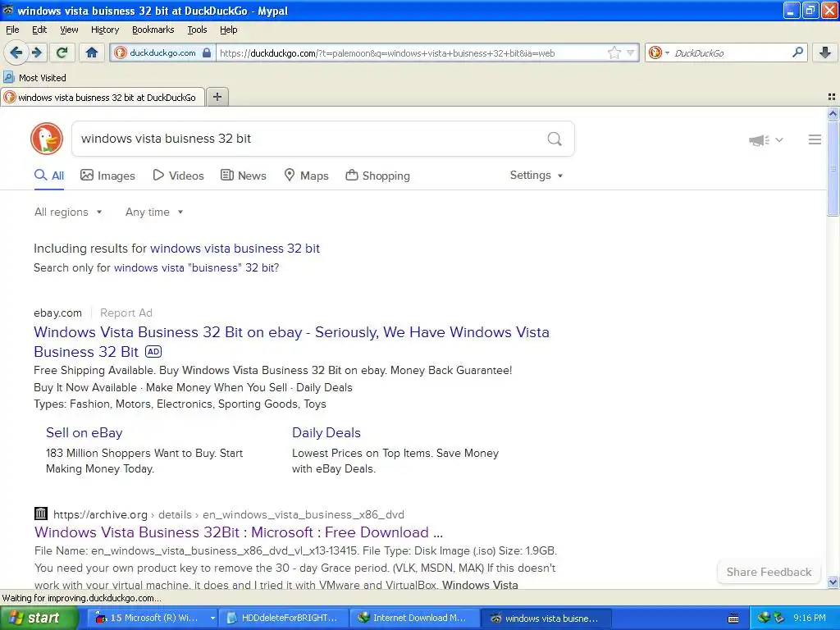Select the All results tab
The width and height of the screenshot is (840, 630).
pyautogui.click(x=49, y=176)
